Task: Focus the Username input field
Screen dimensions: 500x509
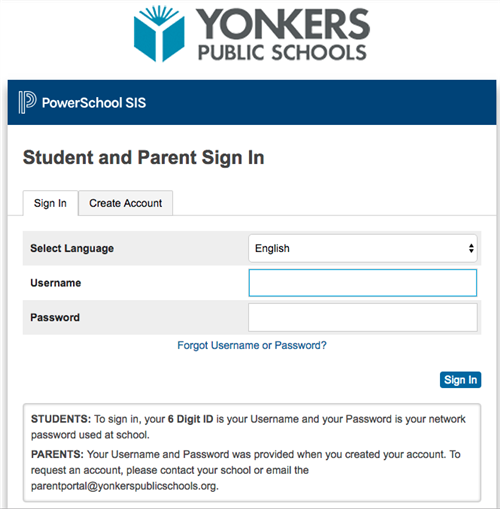Action: click(363, 283)
